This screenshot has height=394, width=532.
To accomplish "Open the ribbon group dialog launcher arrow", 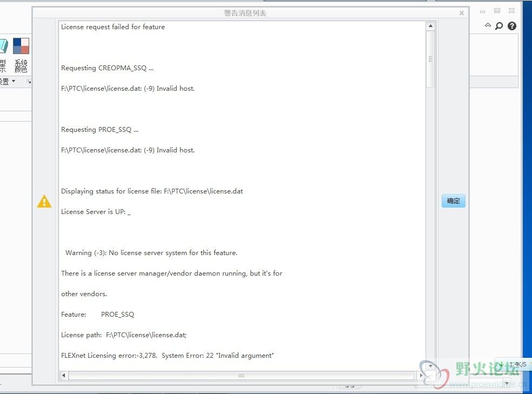I will tap(29, 82).
